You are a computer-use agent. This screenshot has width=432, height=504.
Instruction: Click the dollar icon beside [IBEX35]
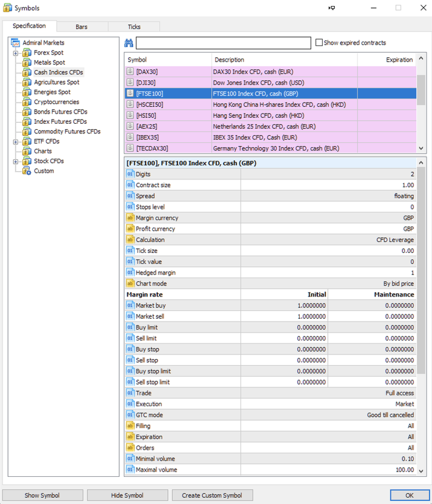click(x=130, y=137)
